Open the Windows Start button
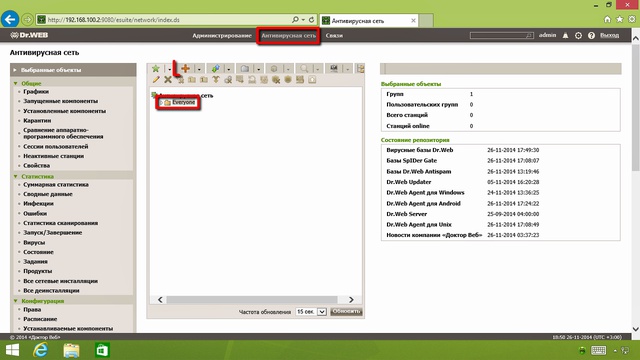Viewport: 640px width, 360px height. pyautogui.click(x=12, y=350)
